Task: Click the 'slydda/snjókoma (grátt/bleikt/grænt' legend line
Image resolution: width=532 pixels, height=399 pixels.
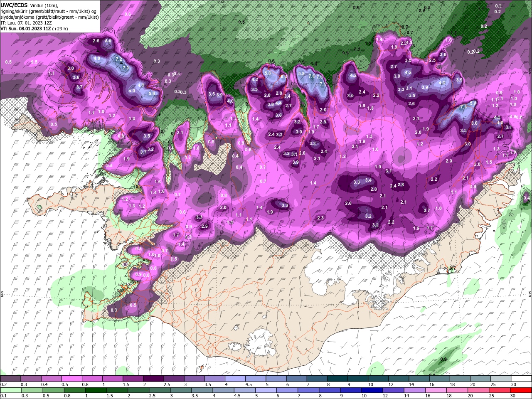Action: [x=49, y=17]
